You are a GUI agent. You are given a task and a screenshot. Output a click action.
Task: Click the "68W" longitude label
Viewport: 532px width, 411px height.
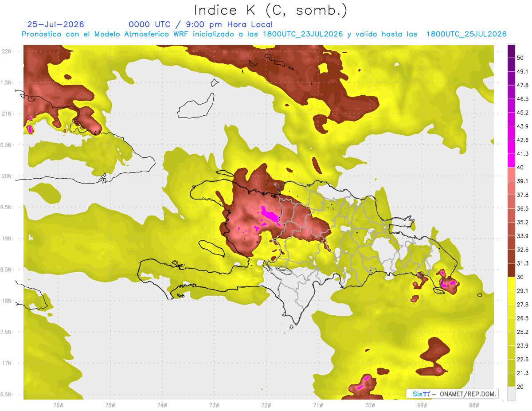474,405
